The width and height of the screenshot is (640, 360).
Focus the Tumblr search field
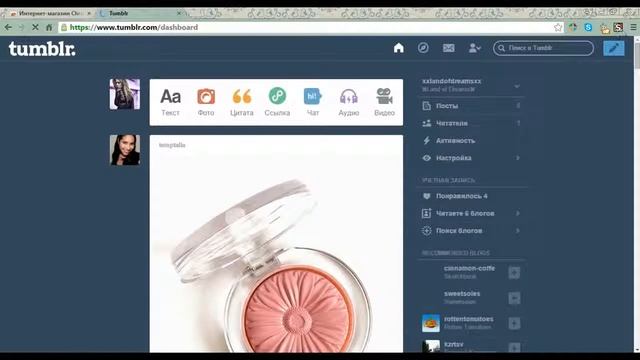click(x=543, y=48)
